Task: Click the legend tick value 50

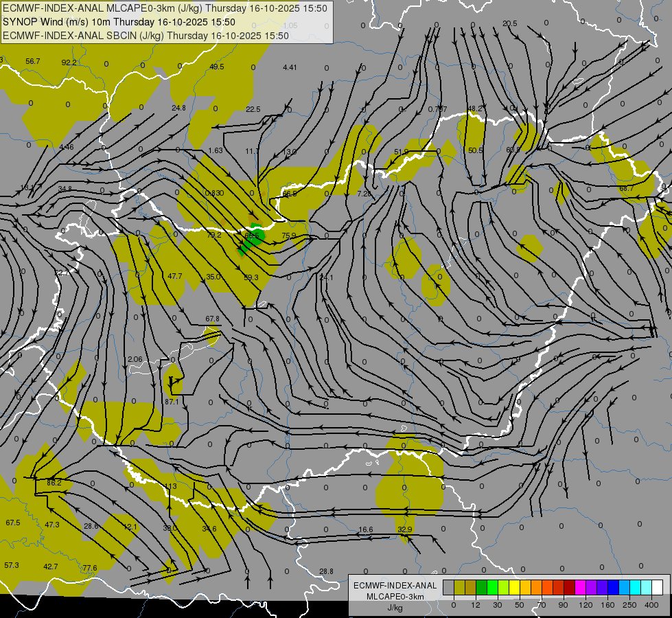Action: pos(520,605)
